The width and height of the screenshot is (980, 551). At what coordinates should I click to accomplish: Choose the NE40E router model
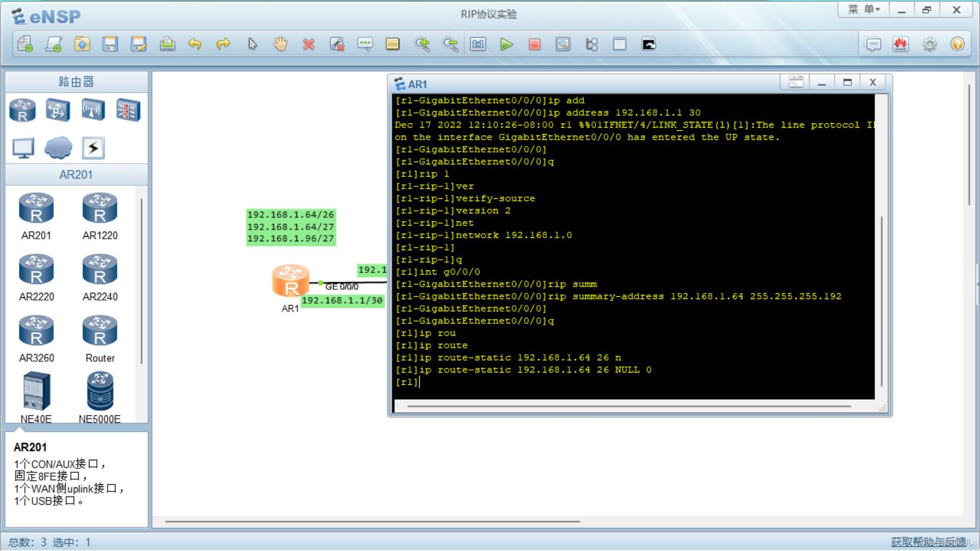pyautogui.click(x=36, y=392)
